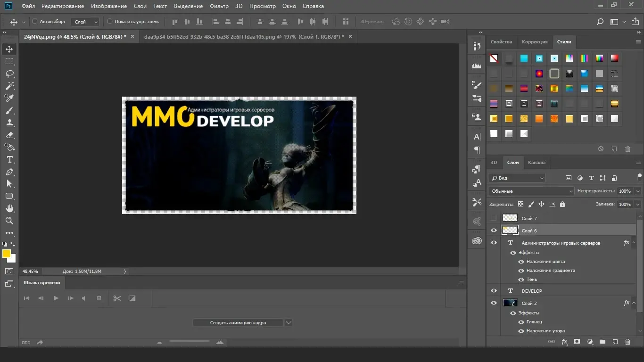Delete layer with Layers panel trash icon
Viewport: 644px width, 362px height.
pyautogui.click(x=627, y=342)
